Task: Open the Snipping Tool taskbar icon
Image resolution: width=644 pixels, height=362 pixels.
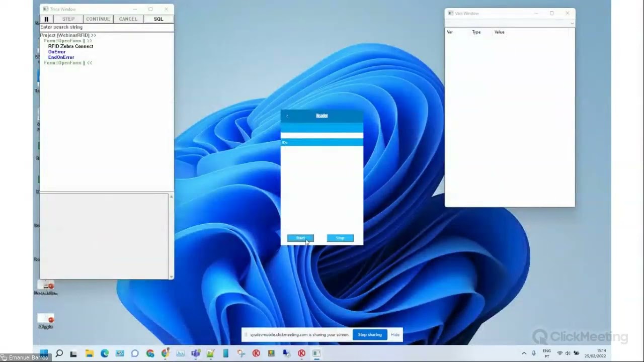Action: point(241,353)
